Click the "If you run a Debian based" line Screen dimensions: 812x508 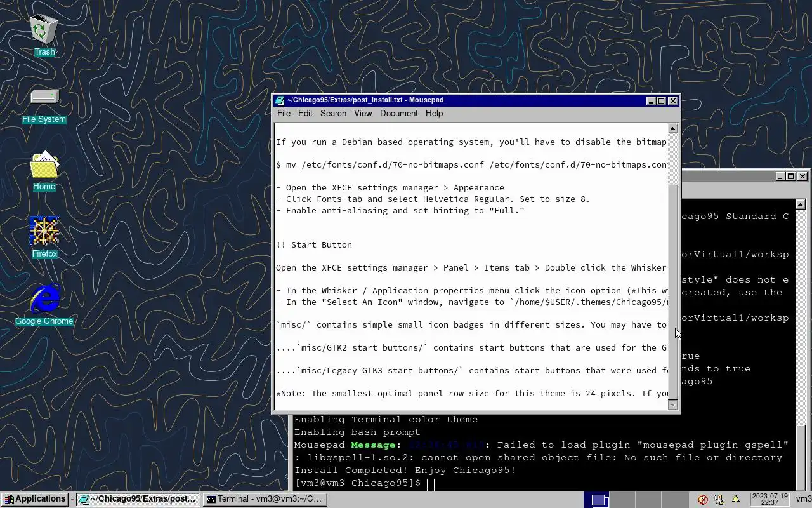pos(471,142)
